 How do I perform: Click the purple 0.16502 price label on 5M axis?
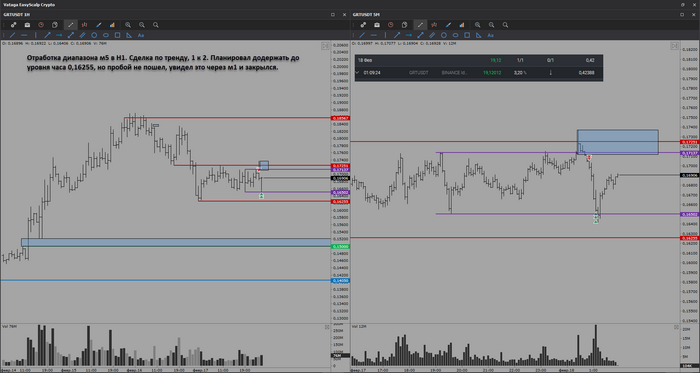[690, 214]
